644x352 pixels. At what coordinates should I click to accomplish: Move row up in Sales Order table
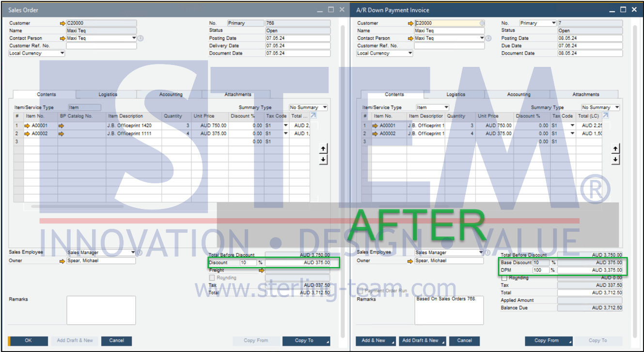pyautogui.click(x=323, y=149)
